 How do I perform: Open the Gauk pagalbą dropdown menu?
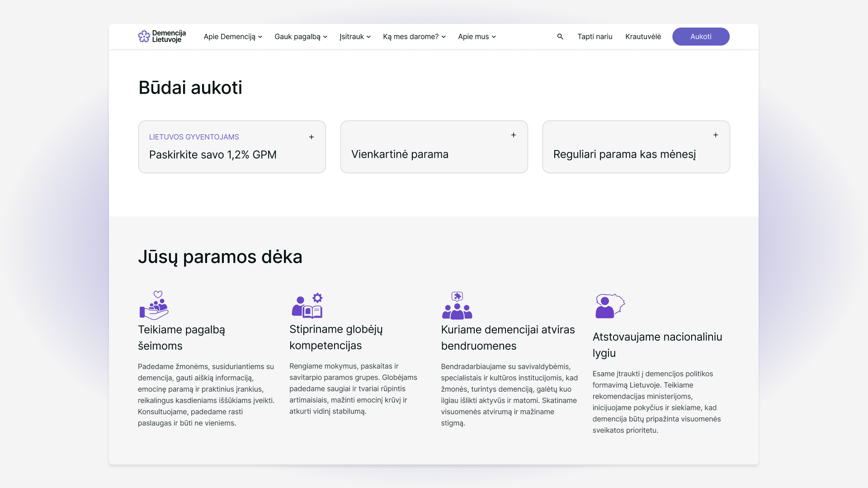[301, 37]
